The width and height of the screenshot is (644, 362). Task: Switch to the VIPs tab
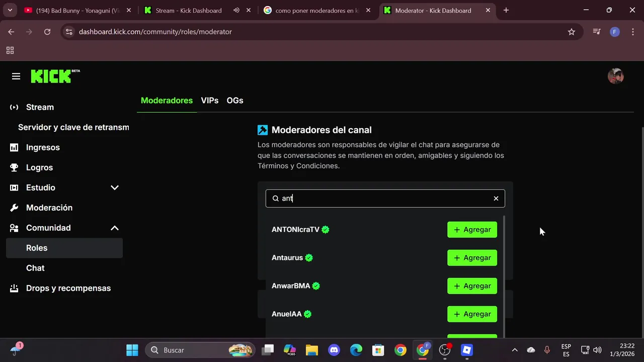pyautogui.click(x=210, y=101)
